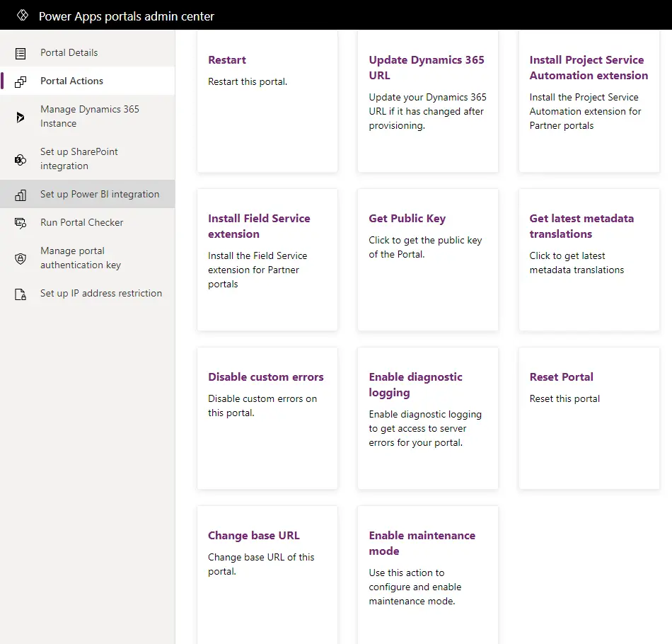Click 'Install the Project Service Automation extension' description
The width and height of the screenshot is (672, 644).
point(585,112)
